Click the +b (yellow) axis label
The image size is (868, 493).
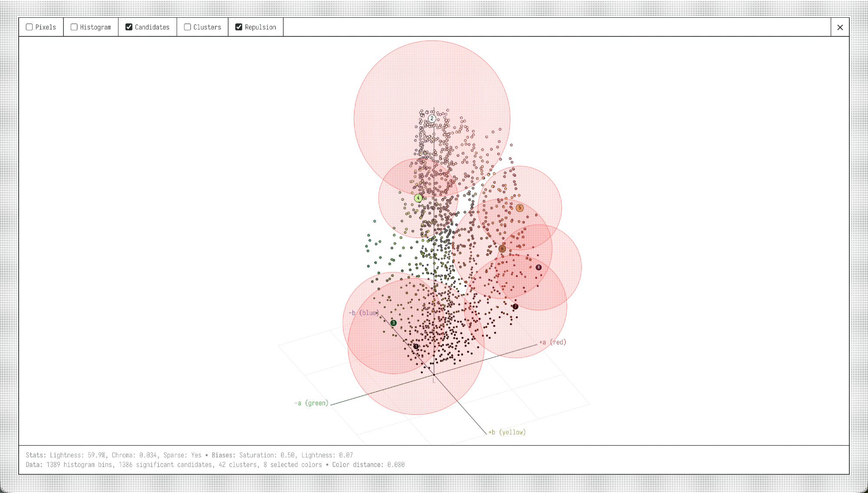pyautogui.click(x=507, y=432)
